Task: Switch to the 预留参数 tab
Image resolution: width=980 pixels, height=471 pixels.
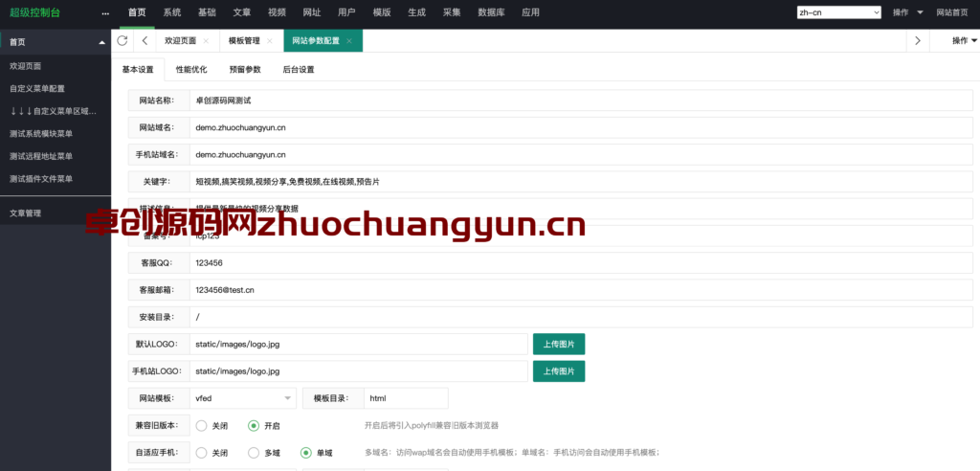Action: [x=245, y=70]
